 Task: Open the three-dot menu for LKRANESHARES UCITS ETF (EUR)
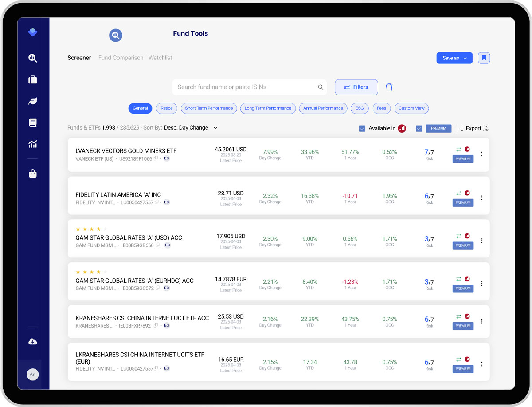tap(482, 364)
